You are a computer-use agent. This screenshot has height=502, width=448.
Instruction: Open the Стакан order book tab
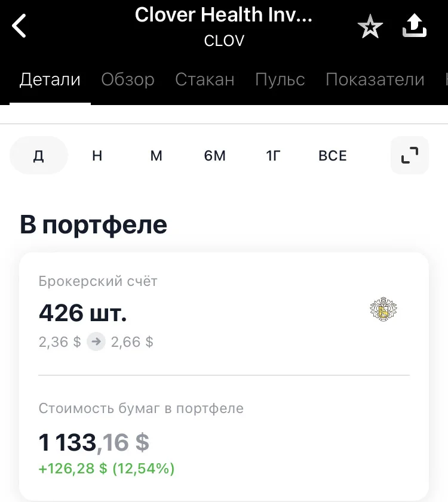[x=205, y=79]
